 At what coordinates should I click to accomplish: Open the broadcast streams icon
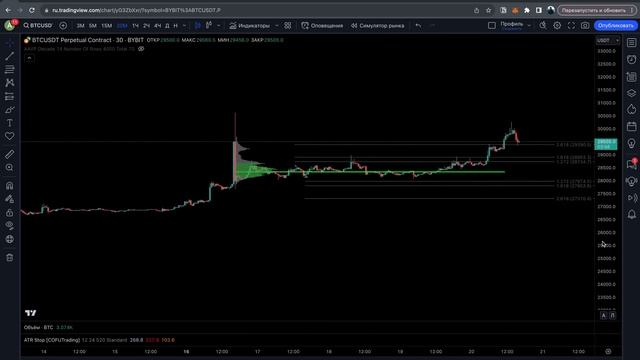pos(631,198)
